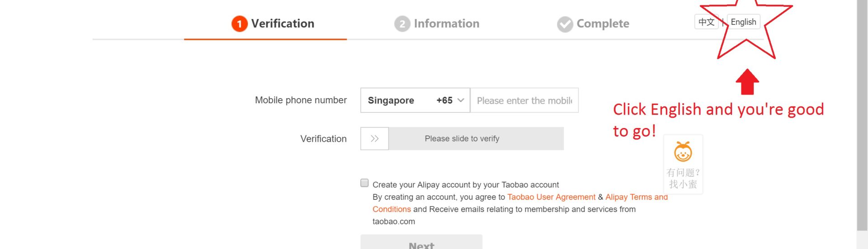
Task: Expand the country code chevron arrow
Action: tap(461, 101)
